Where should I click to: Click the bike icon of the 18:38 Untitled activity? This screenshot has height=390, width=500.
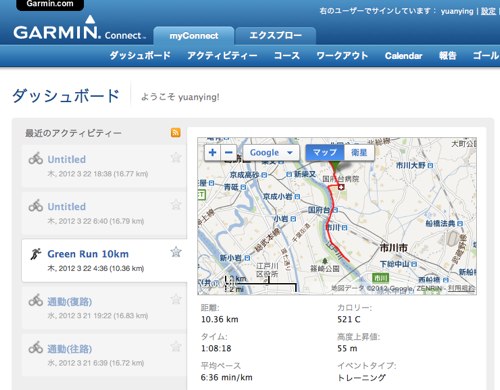tap(36, 159)
